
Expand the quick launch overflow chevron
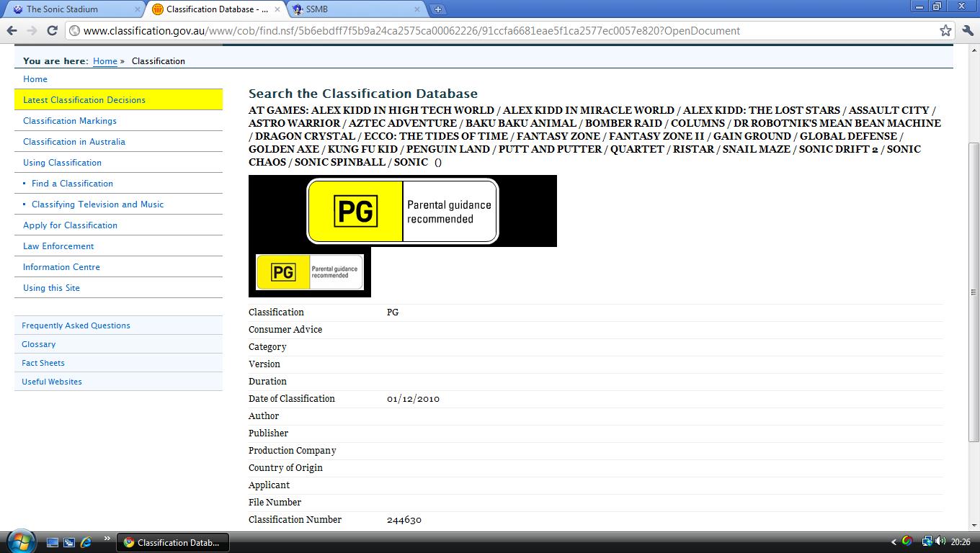(x=107, y=539)
